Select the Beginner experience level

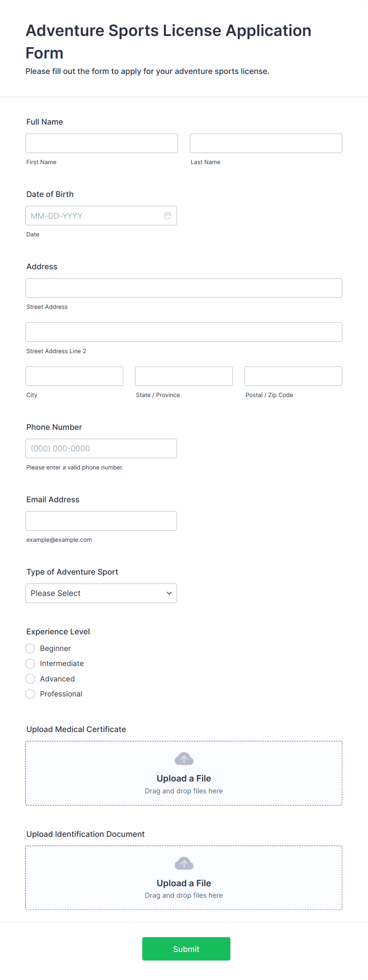pos(30,648)
